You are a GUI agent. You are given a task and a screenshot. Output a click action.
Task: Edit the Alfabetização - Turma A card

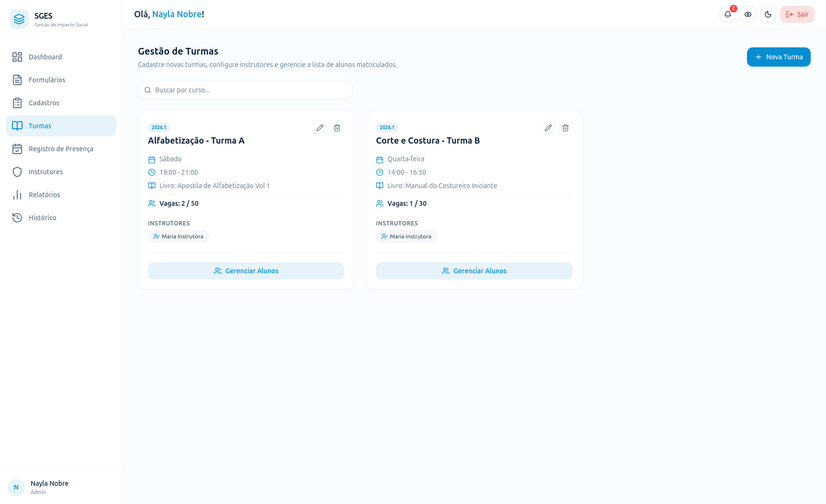pos(319,128)
